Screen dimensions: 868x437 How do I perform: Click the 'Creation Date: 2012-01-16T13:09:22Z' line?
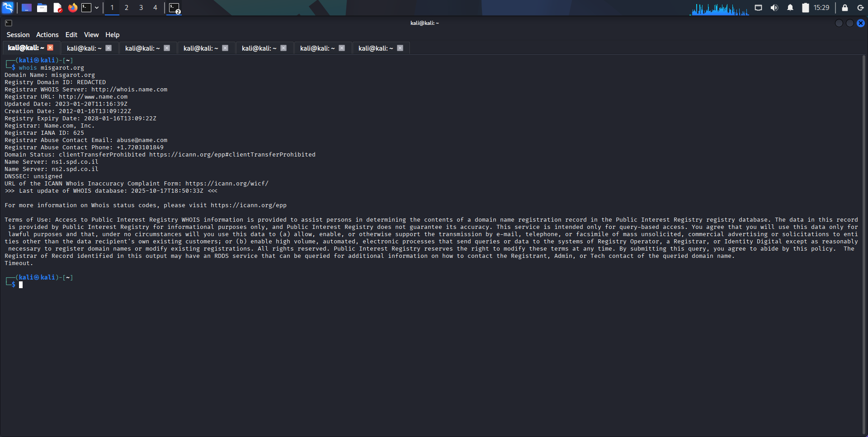tap(68, 111)
